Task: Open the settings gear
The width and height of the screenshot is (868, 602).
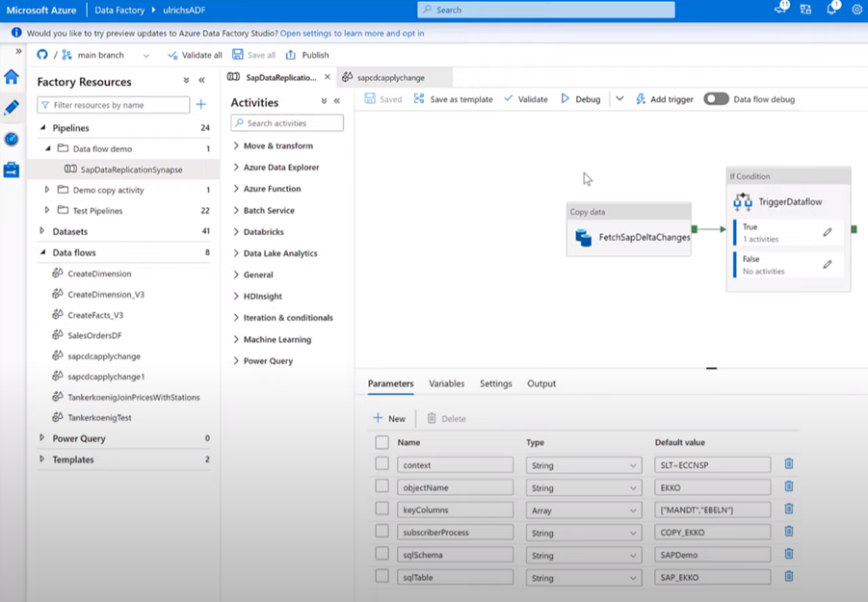Action: click(857, 10)
